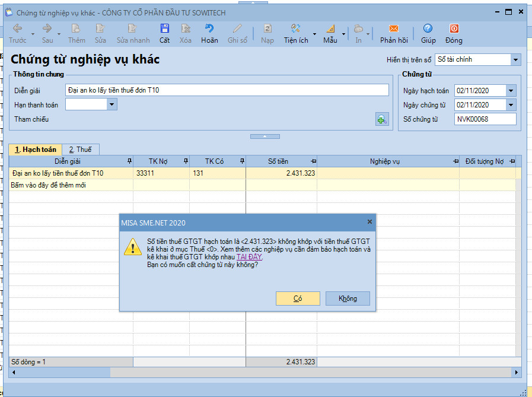Screen dimensions: 532x397
Task: Expand the Hiển thị trên sổ dropdown
Action: tap(515, 60)
